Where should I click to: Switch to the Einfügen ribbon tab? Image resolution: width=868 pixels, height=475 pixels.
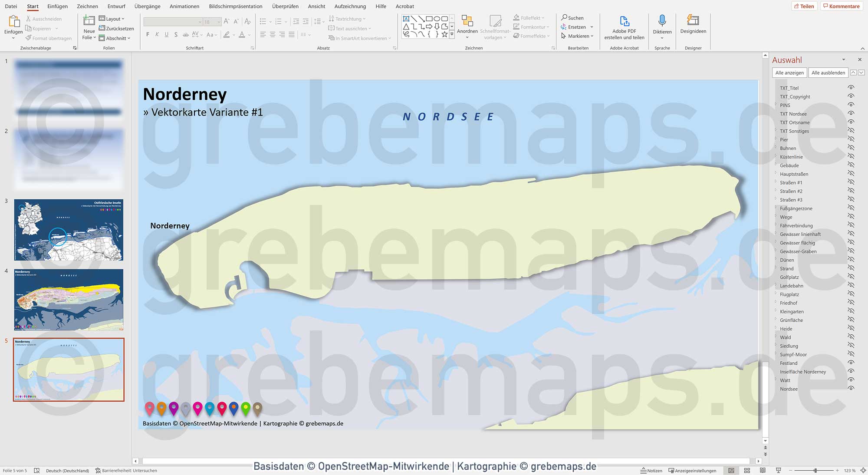pyautogui.click(x=57, y=6)
